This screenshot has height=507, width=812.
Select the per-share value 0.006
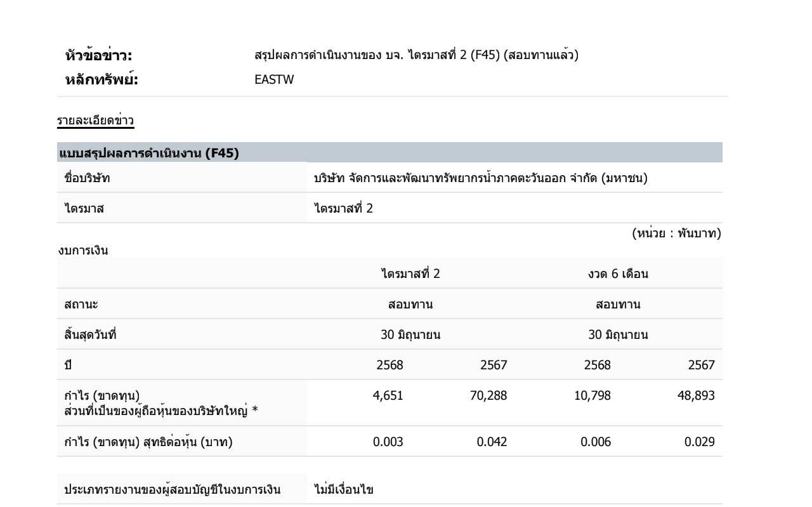click(596, 442)
